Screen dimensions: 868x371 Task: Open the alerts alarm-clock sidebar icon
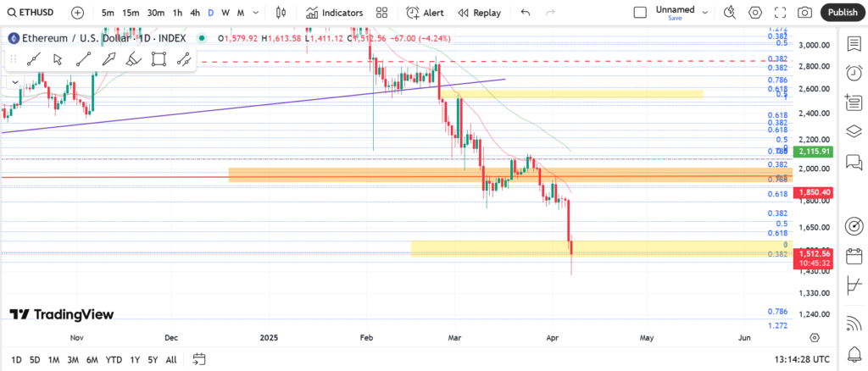854,74
